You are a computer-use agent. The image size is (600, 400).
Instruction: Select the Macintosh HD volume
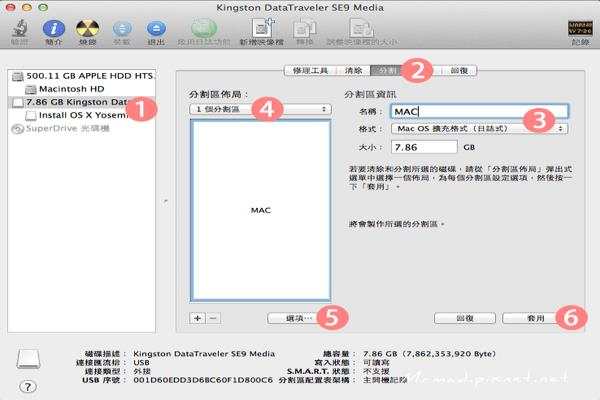pos(65,89)
